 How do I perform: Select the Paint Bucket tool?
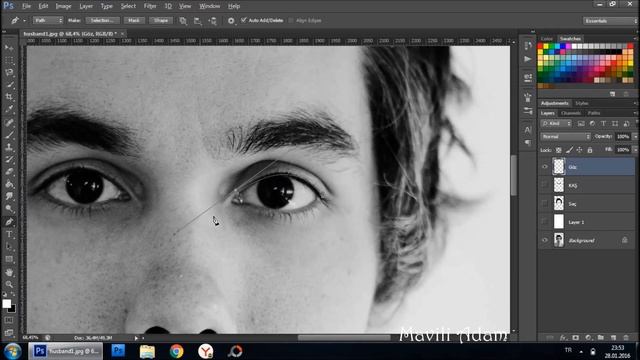point(9,184)
